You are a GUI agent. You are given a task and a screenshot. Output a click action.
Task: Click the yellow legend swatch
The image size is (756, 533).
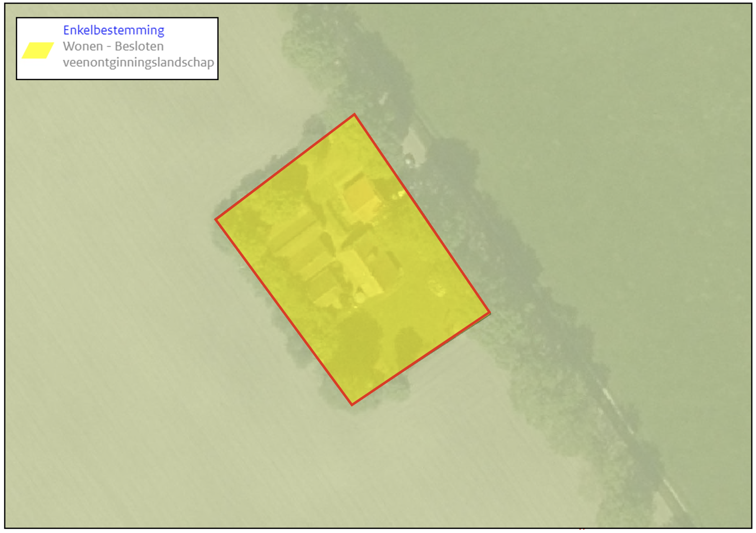(38, 50)
